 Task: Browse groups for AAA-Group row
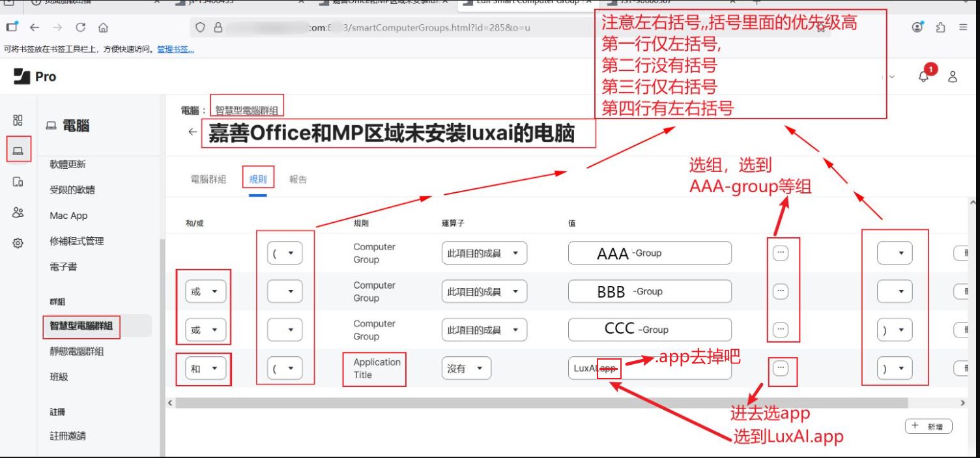[x=781, y=253]
